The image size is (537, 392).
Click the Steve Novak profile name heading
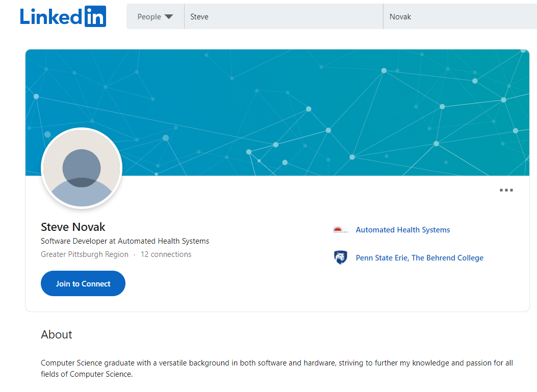pos(73,227)
